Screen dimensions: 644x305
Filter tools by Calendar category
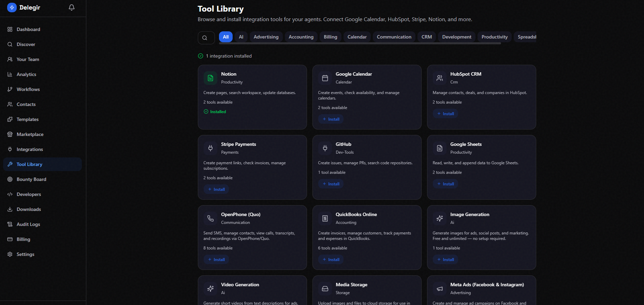point(357,37)
